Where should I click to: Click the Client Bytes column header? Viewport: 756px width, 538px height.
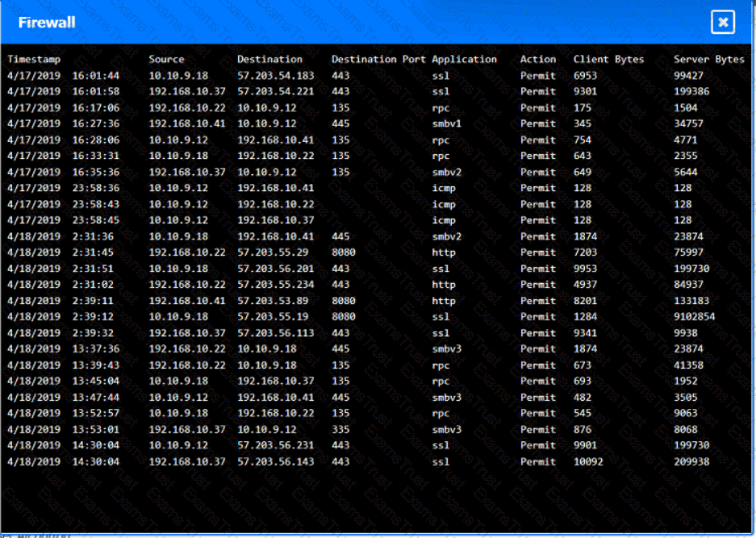pos(608,59)
